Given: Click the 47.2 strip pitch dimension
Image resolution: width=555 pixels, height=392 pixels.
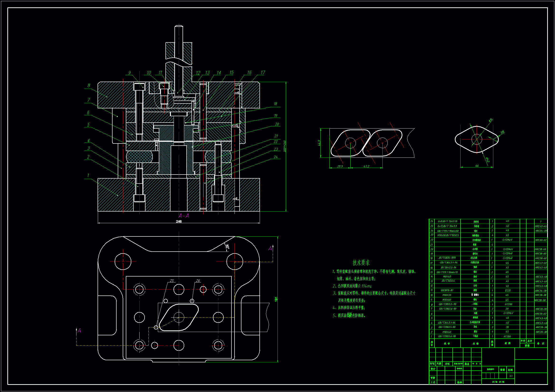Looking at the screenshot, I should click(366, 166).
